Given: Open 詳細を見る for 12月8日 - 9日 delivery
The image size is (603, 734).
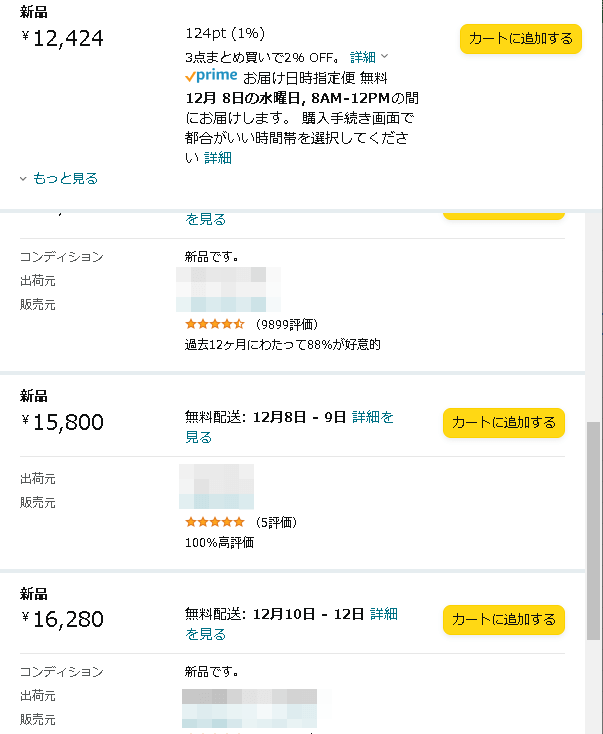Looking at the screenshot, I should coord(373,417).
